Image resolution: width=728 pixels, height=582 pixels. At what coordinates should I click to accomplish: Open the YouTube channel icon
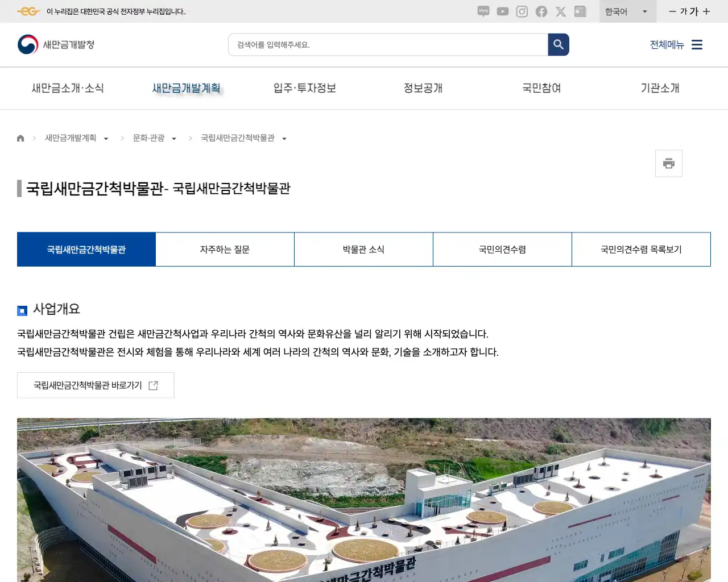(502, 11)
